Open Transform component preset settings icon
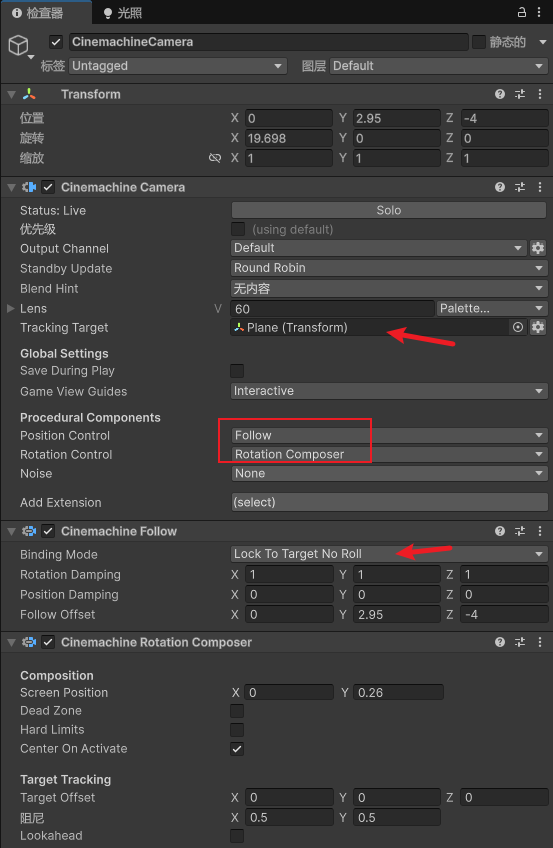The height and width of the screenshot is (848, 553). coord(520,94)
